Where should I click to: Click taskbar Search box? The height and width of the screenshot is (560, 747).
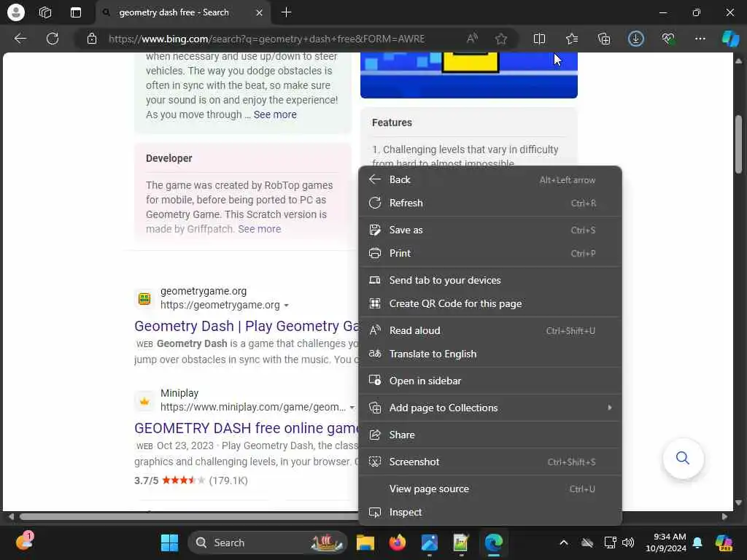(268, 542)
